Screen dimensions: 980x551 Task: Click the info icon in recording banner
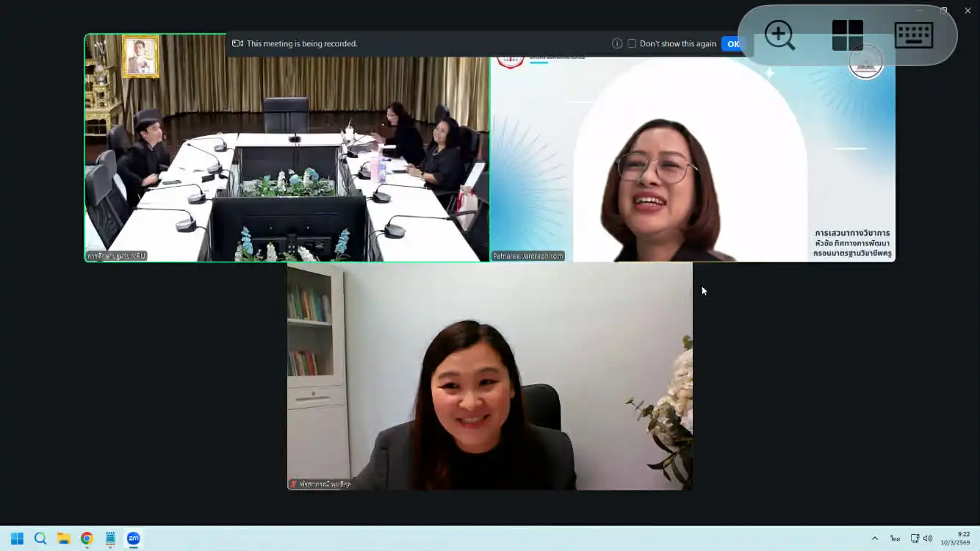(x=617, y=44)
